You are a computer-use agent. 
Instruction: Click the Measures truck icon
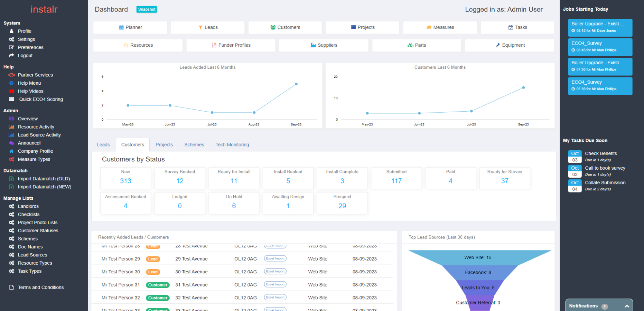pyautogui.click(x=429, y=27)
